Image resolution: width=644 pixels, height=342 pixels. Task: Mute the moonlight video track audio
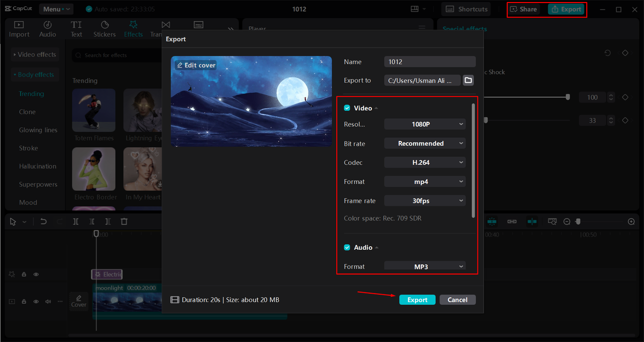[x=48, y=302]
